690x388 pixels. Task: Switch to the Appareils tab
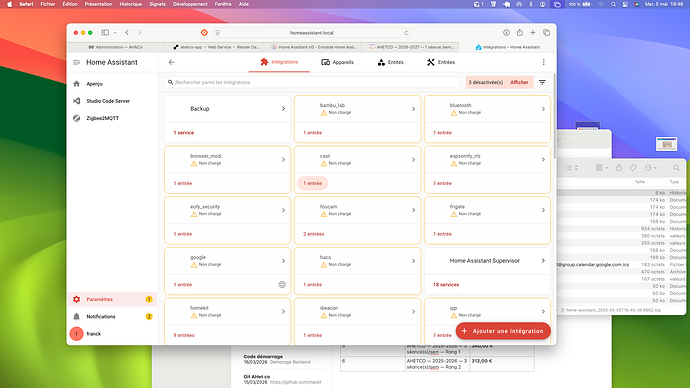click(x=338, y=62)
